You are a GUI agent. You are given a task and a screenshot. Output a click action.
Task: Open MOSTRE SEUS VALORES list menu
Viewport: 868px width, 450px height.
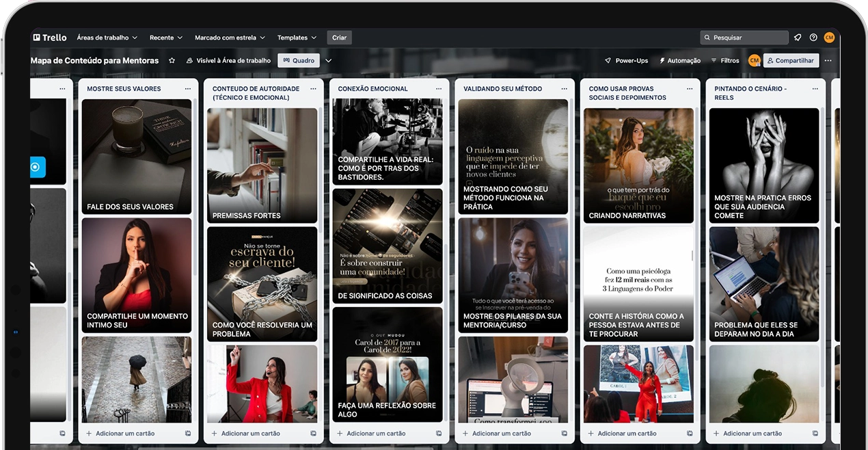[x=188, y=89]
